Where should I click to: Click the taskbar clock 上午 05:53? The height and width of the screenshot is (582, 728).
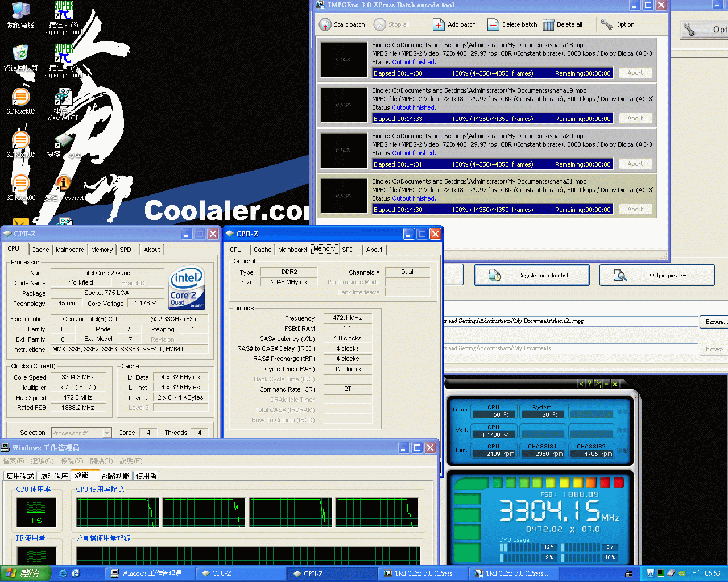tap(705, 573)
